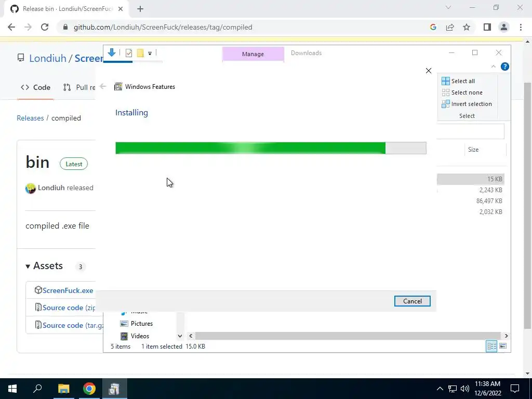532x399 pixels.
Task: Click the Google icon in address bar
Action: [x=433, y=27]
